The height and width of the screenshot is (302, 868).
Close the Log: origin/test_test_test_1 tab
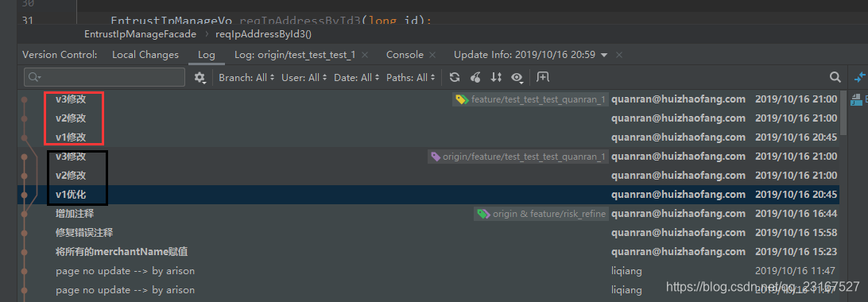coord(365,55)
